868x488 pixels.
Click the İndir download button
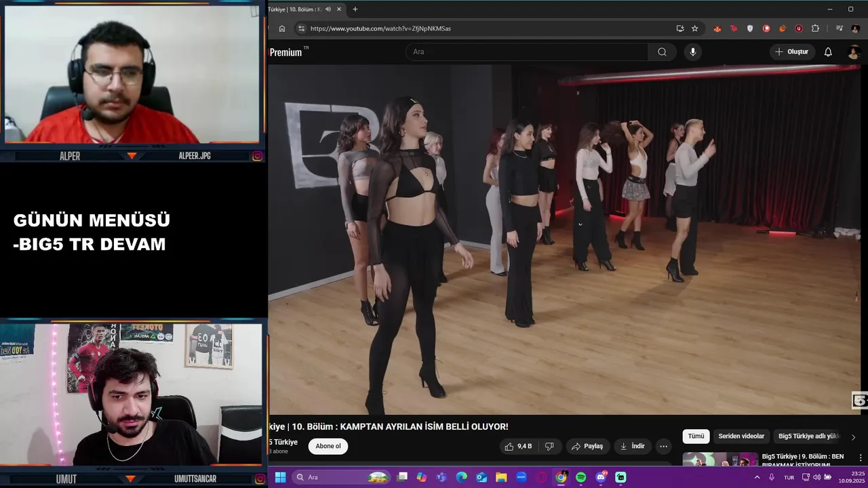(x=633, y=446)
